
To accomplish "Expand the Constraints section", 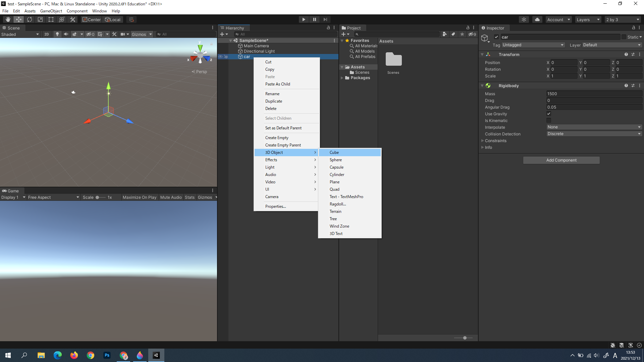I will pos(483,141).
